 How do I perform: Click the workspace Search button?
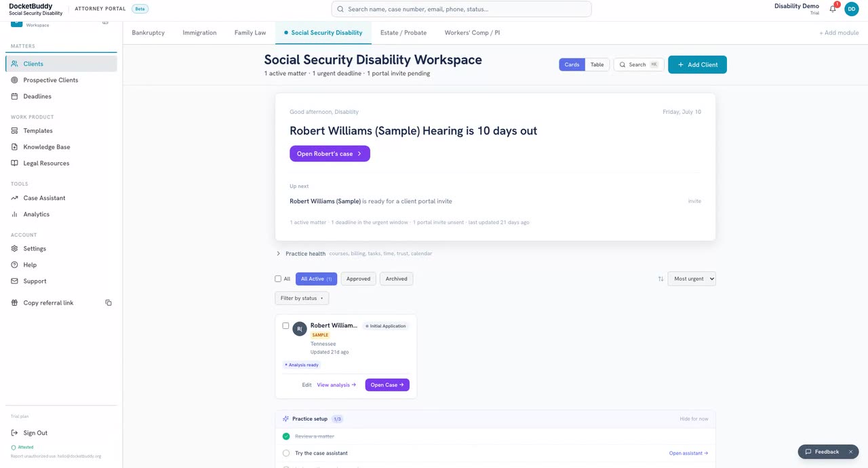coord(639,64)
